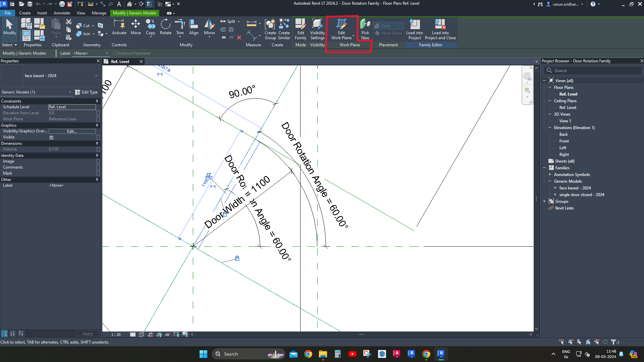Viewport: 644px width, 362px height.
Task: Collapse Floor Plans in Project Browser
Action: (x=550, y=87)
